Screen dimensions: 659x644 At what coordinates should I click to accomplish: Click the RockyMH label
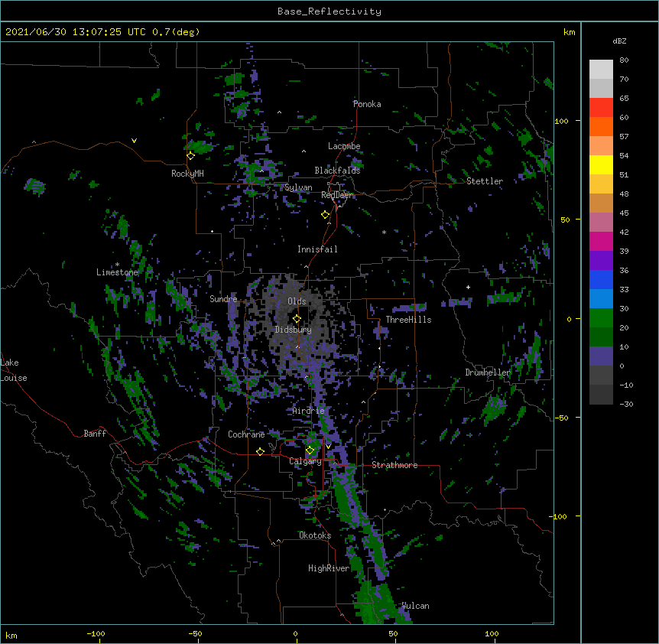coord(187,174)
